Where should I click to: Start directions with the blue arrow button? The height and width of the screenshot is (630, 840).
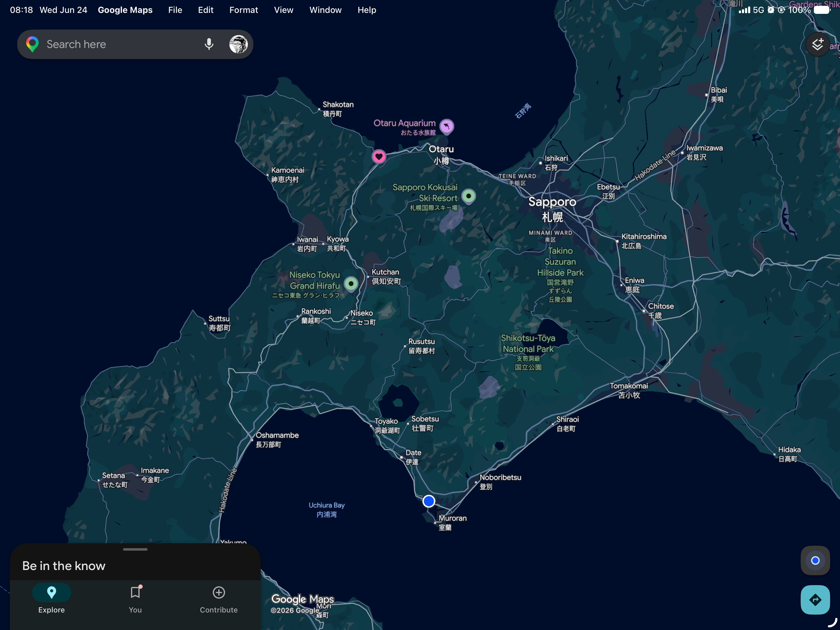click(815, 600)
